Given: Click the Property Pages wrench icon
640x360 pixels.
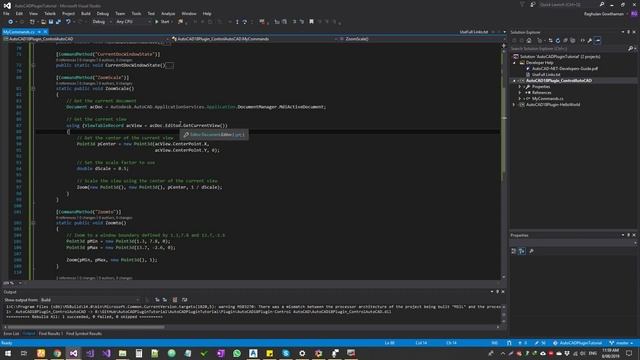Looking at the screenshot, I should [x=531, y=251].
